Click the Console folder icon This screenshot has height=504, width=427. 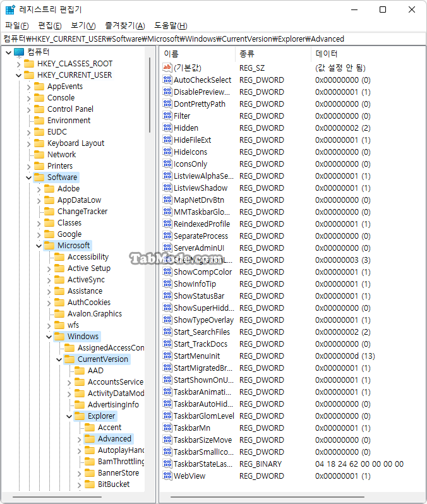39,98
